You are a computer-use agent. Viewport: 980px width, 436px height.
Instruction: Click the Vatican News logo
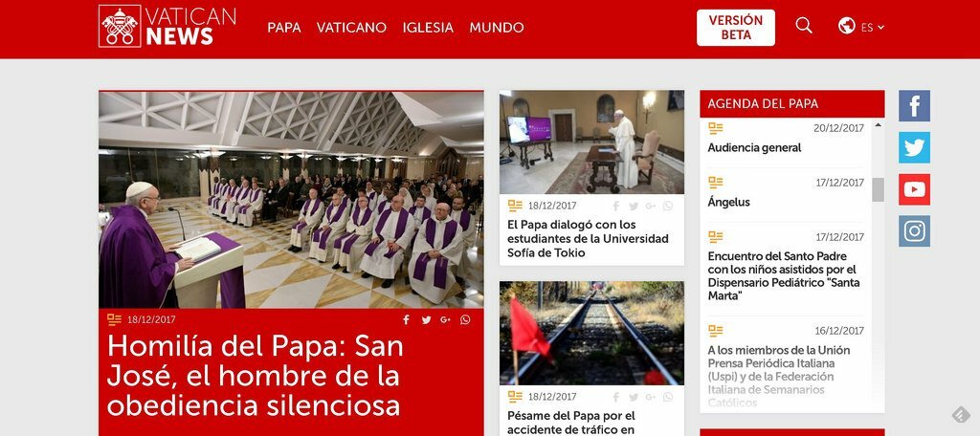[x=167, y=26]
